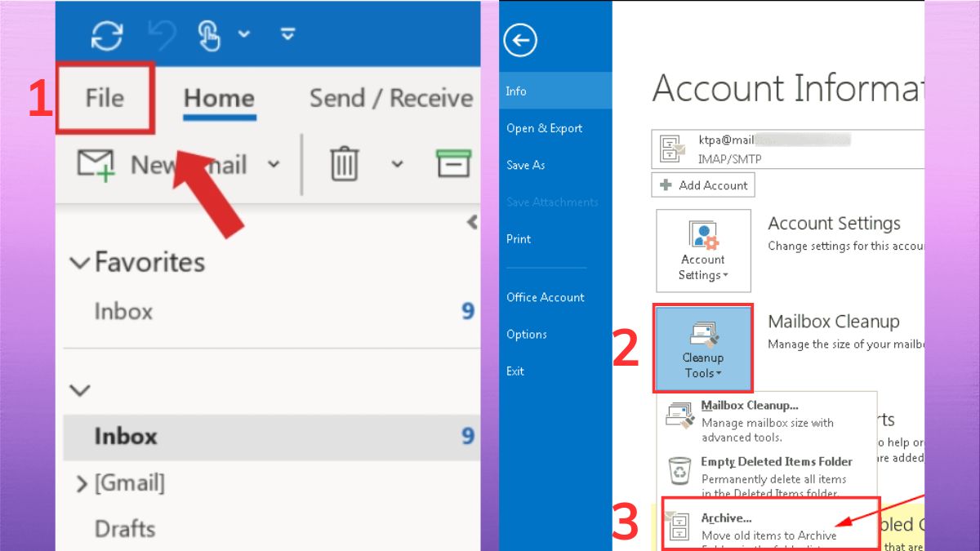Click the Touch/Mouse Mode icon
This screenshot has width=980, height=551.
coord(211,35)
